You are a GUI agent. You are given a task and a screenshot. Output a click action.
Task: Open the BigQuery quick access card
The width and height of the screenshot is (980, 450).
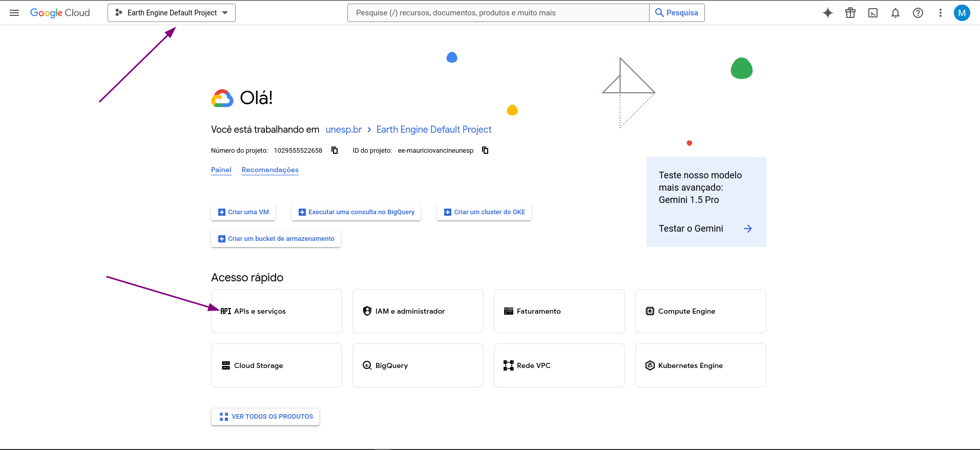pos(418,365)
